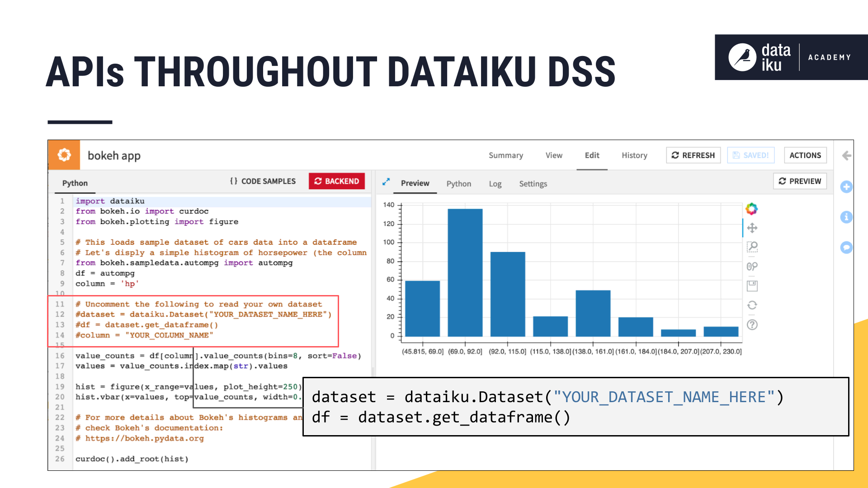This screenshot has height=488, width=868.
Task: Click the Bokeh logo above the plot toolbar
Action: coord(752,209)
